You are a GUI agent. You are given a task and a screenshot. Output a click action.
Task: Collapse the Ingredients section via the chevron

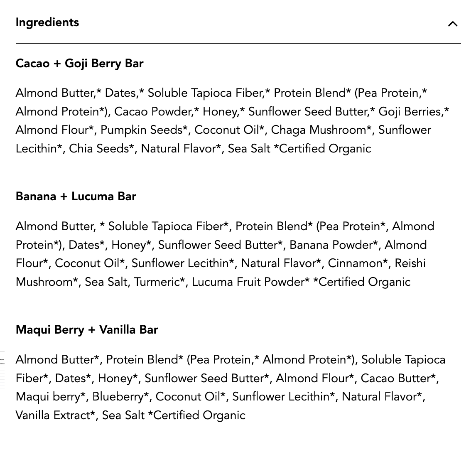tap(452, 24)
